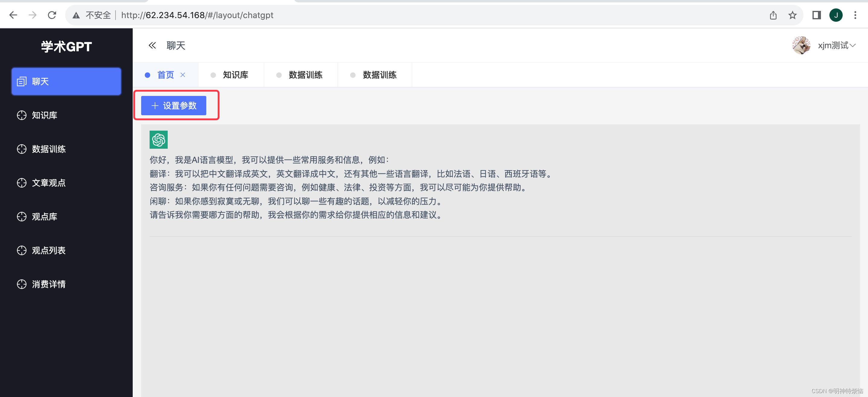Viewport: 868px width, 397px height.
Task: Click the browser back arrow
Action: tap(13, 15)
